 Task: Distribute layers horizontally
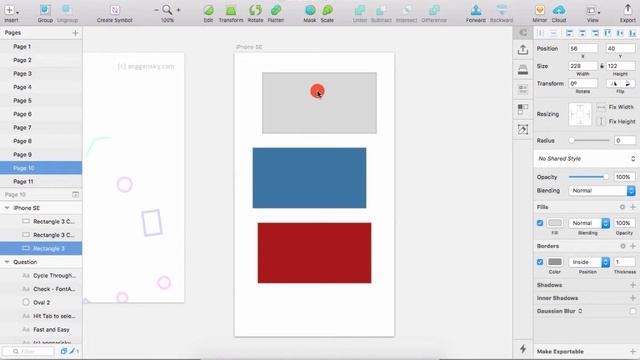(540, 33)
